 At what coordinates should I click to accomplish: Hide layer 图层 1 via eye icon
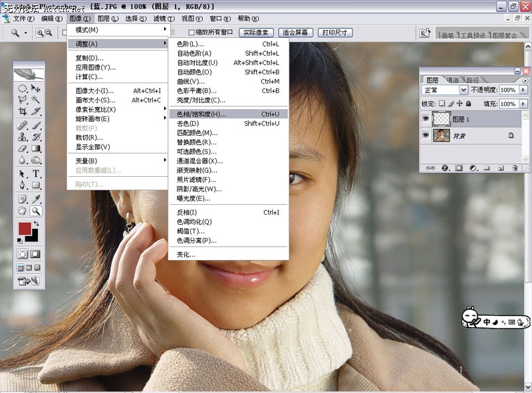coord(426,119)
